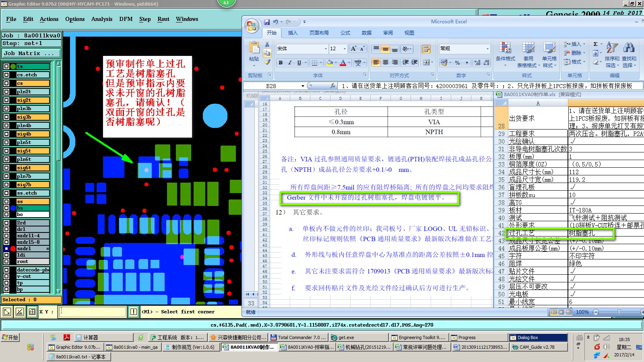Screen dimensions: 644x362
Task: Click the Shrink Font icon
Action: (x=362, y=49)
